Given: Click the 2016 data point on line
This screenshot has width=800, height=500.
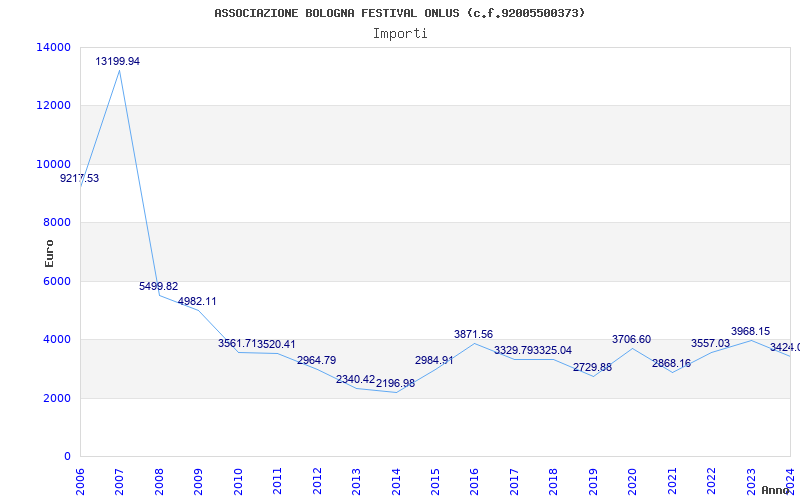Looking at the screenshot, I should [x=474, y=343].
